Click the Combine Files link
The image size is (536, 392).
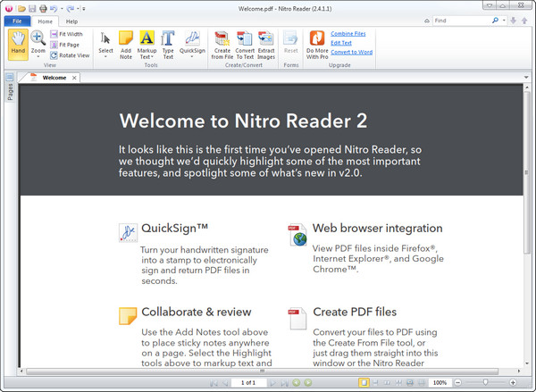348,33
